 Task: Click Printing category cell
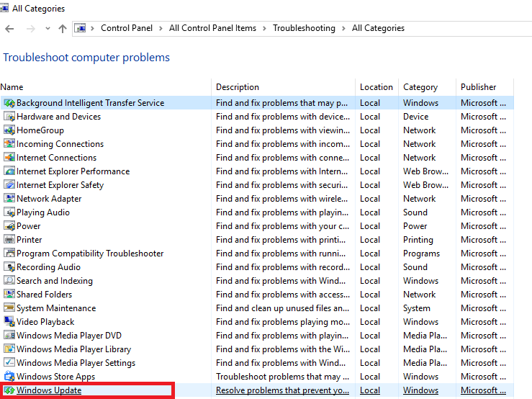click(x=418, y=239)
